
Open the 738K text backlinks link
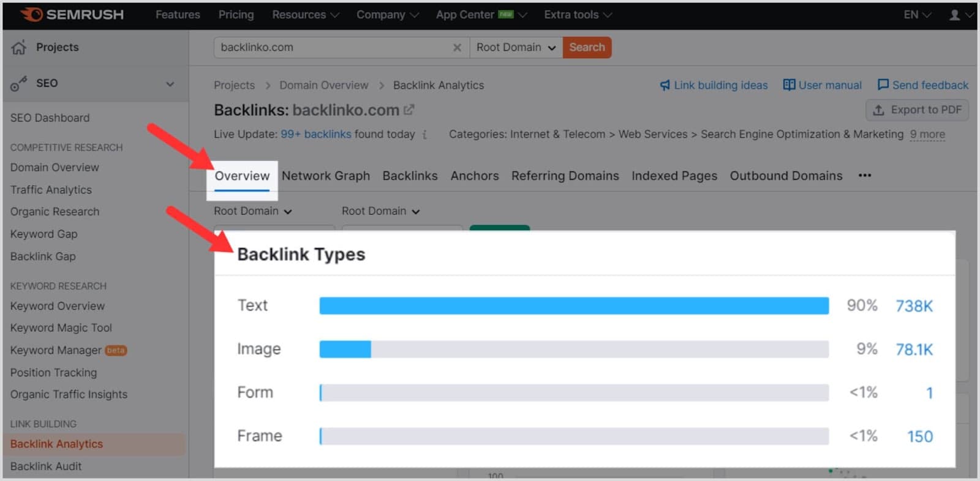point(914,306)
